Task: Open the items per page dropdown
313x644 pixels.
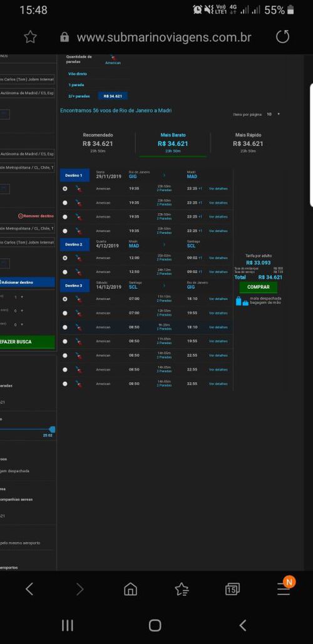Action: (x=274, y=114)
